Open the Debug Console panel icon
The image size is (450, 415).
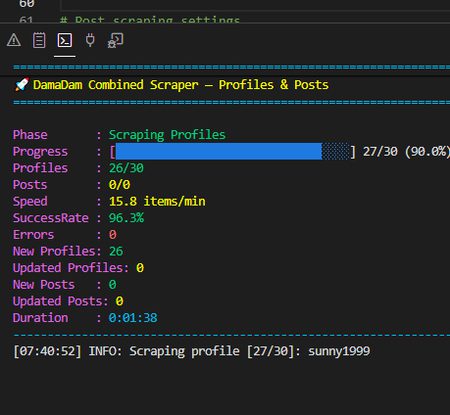115,40
